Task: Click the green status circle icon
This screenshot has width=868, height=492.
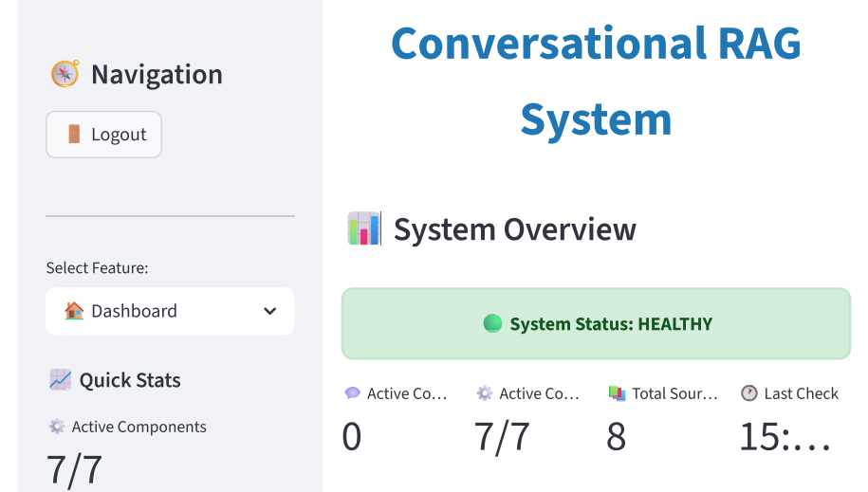Action: coord(492,323)
